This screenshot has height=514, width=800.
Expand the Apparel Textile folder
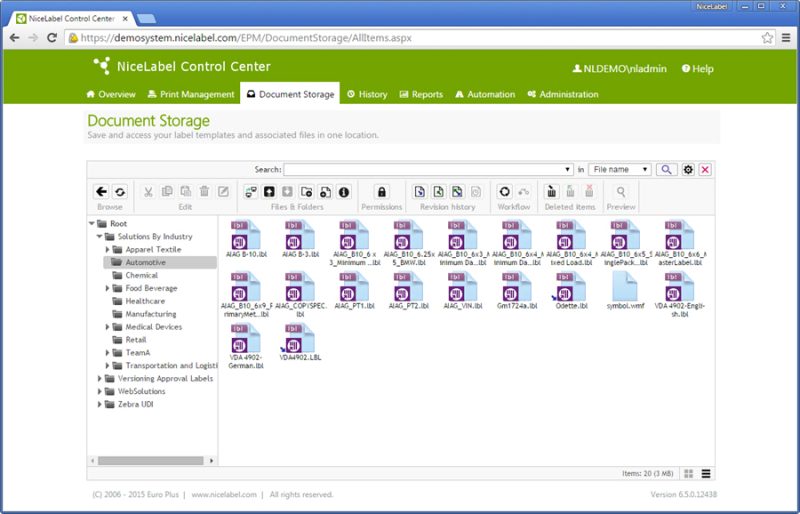[107, 250]
